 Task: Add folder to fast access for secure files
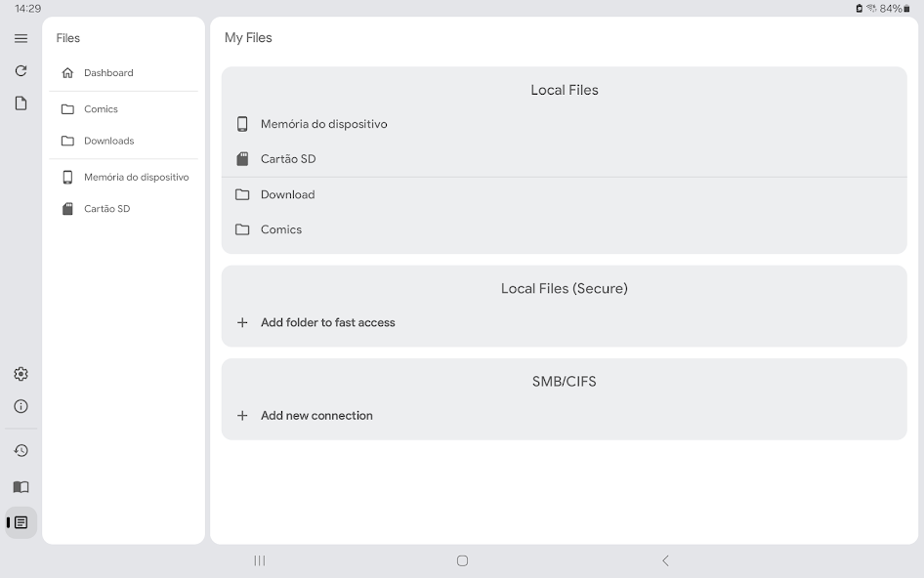[328, 321]
